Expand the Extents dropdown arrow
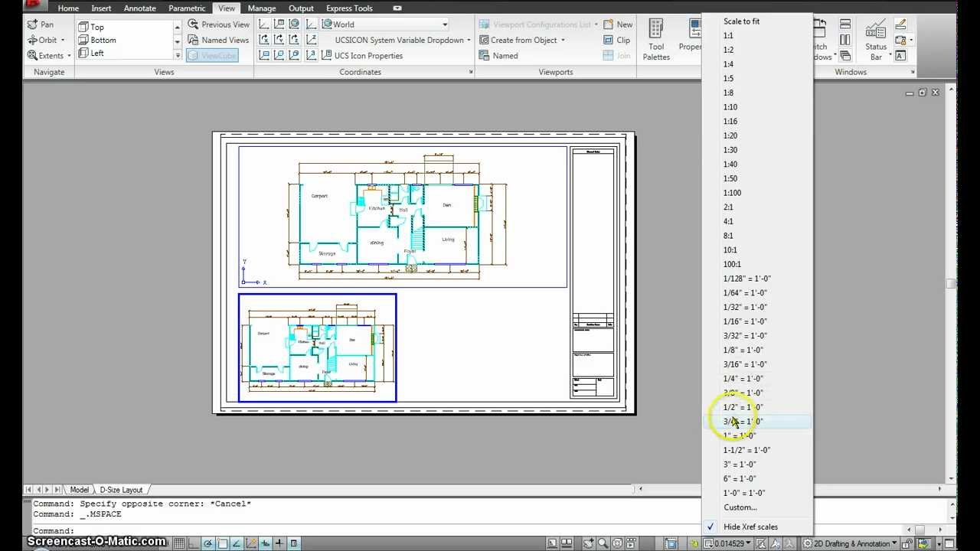This screenshot has height=551, width=980. point(68,55)
